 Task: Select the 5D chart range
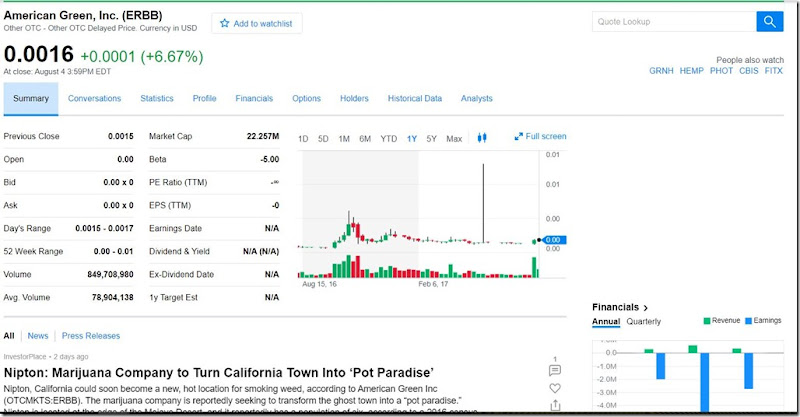(x=323, y=139)
